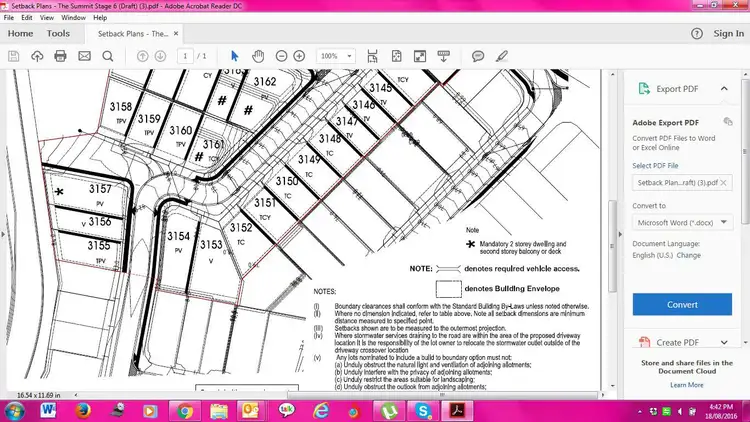This screenshot has width=750, height=422.
Task: Expand the Create PDF section
Action: 728,342
